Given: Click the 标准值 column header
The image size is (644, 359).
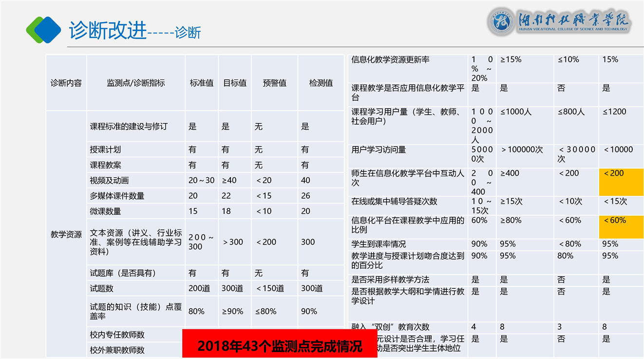Looking at the screenshot, I should pos(201,83).
